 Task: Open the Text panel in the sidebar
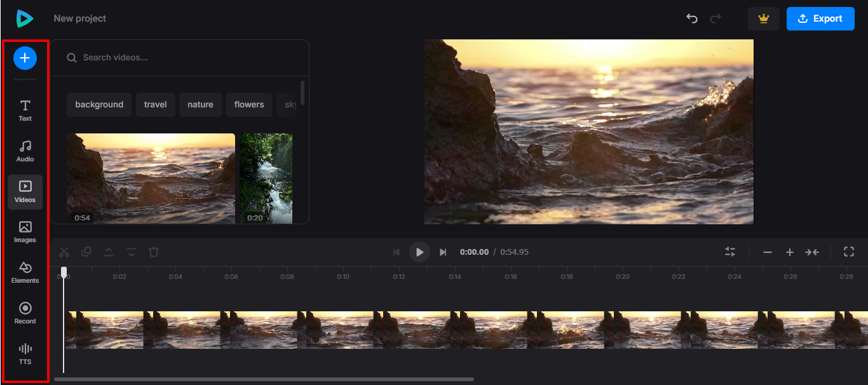click(25, 109)
